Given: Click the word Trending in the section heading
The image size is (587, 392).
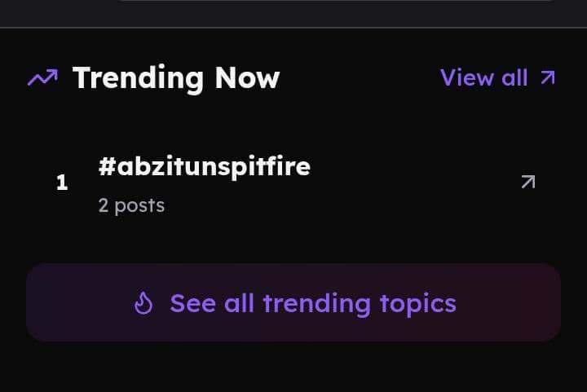Looking at the screenshot, I should tap(138, 78).
